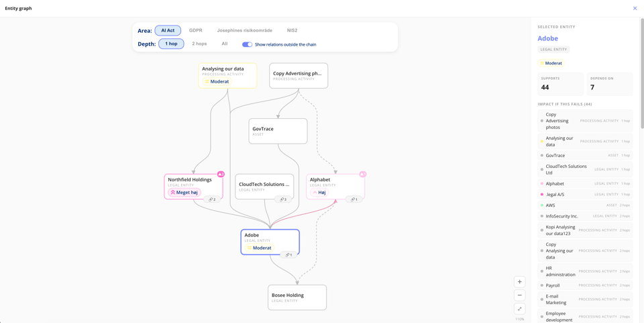Open Copy Advertising photos in impact list
644x323 pixels.
click(x=585, y=121)
